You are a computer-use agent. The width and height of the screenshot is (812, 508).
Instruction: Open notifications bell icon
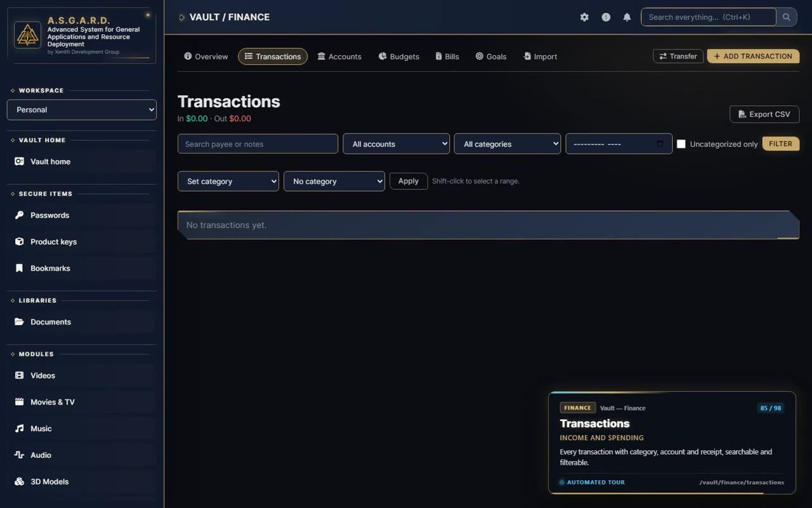pyautogui.click(x=627, y=17)
